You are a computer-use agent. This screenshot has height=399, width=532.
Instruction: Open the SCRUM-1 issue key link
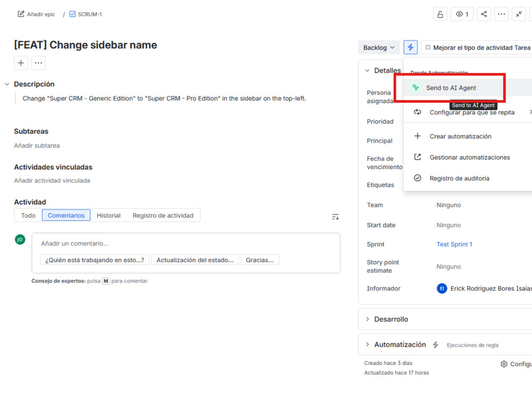[89, 14]
